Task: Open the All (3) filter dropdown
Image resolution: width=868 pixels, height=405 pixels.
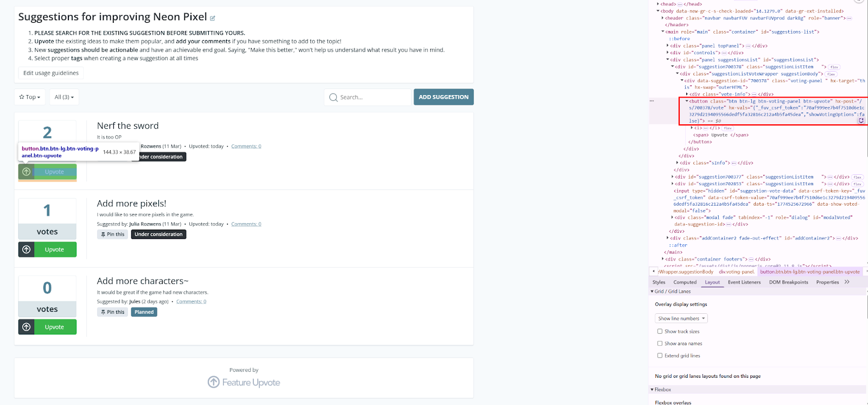Action: [64, 97]
